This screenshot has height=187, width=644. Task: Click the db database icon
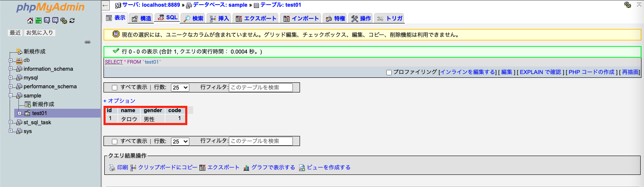[x=19, y=60]
